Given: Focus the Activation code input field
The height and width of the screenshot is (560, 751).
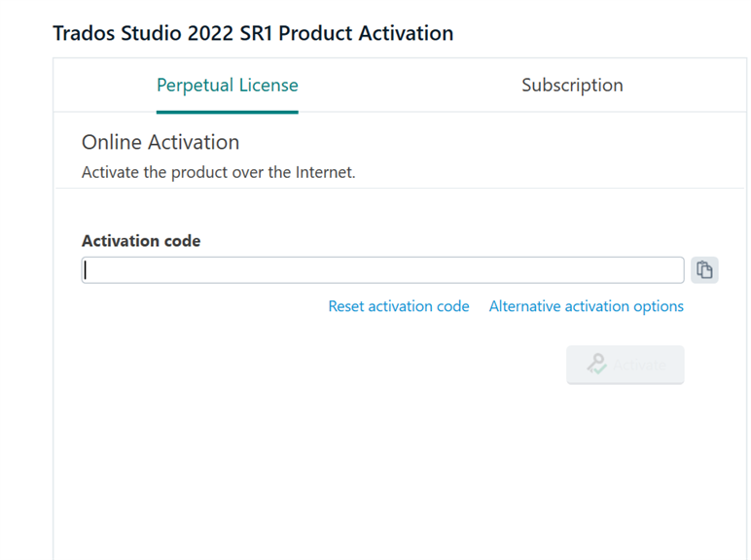Looking at the screenshot, I should pos(382,270).
